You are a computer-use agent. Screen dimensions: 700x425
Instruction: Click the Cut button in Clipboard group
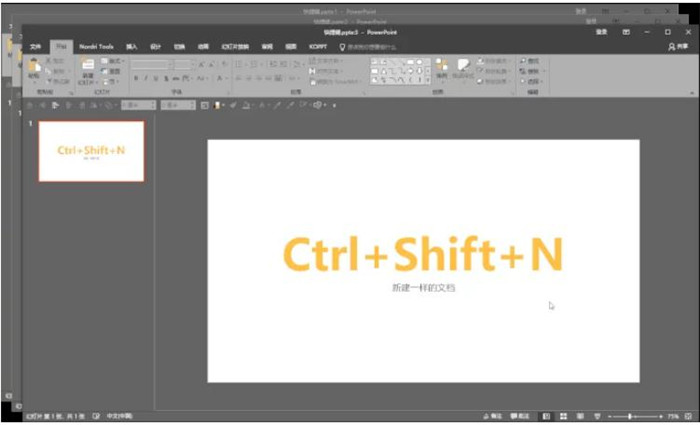pos(55,61)
